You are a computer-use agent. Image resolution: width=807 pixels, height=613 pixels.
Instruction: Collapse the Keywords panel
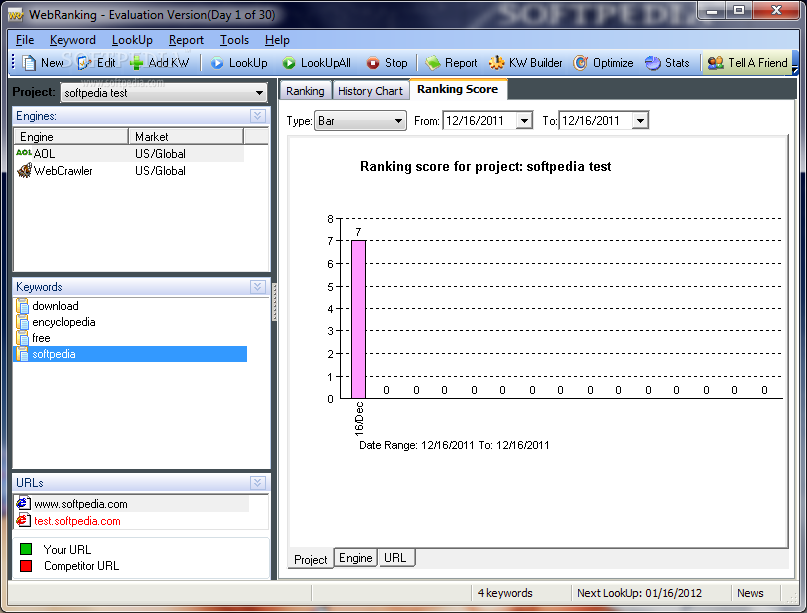coord(258,287)
